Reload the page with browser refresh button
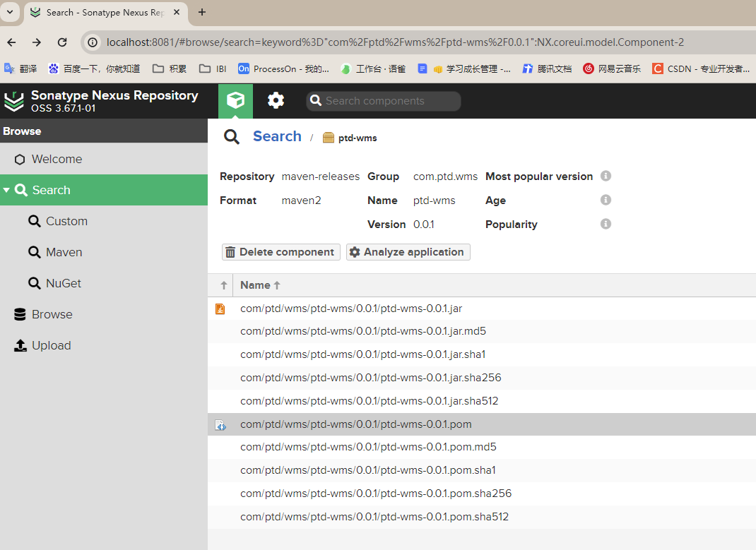The width and height of the screenshot is (756, 550). coord(62,42)
